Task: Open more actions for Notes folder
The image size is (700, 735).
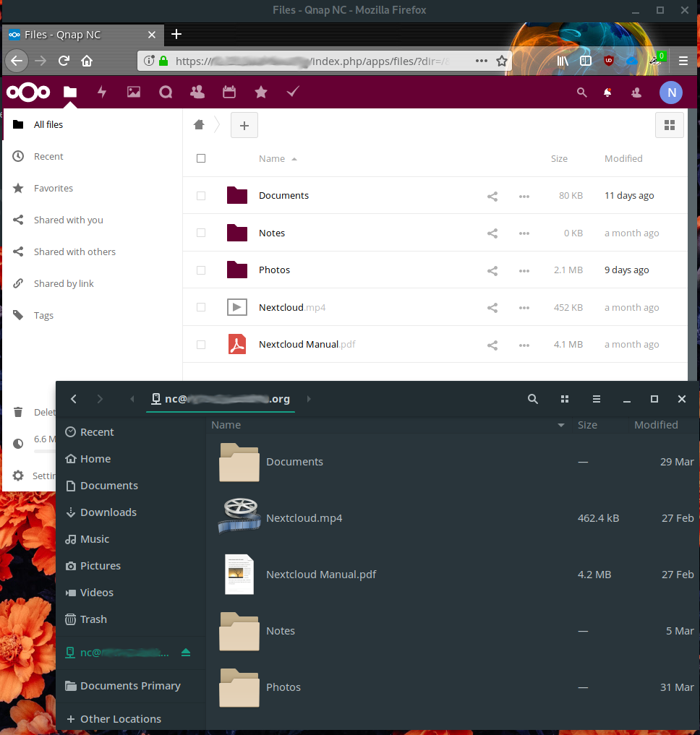Action: coord(524,233)
